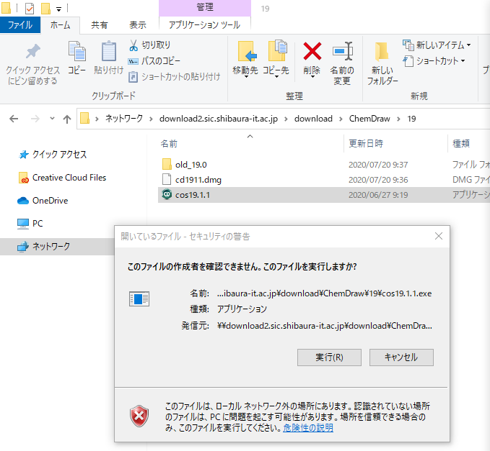
Task: Open the New Item dropdown (新しいアイテム)
Action: pos(436,45)
